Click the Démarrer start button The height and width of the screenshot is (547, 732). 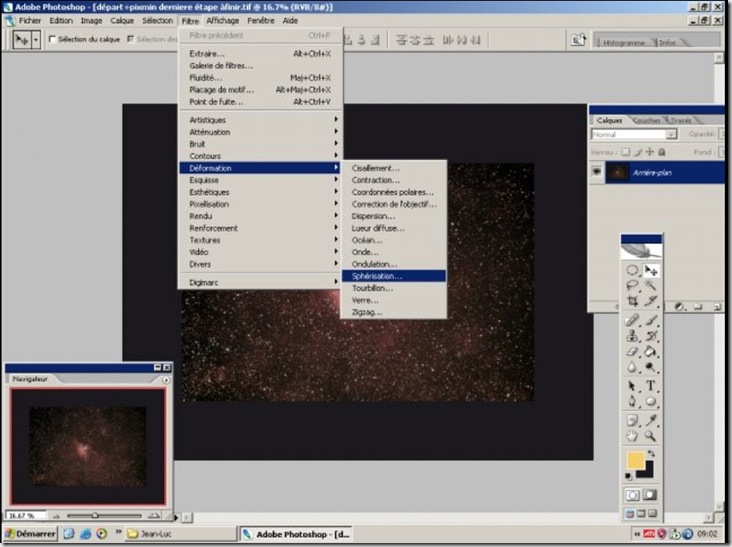click(x=30, y=534)
